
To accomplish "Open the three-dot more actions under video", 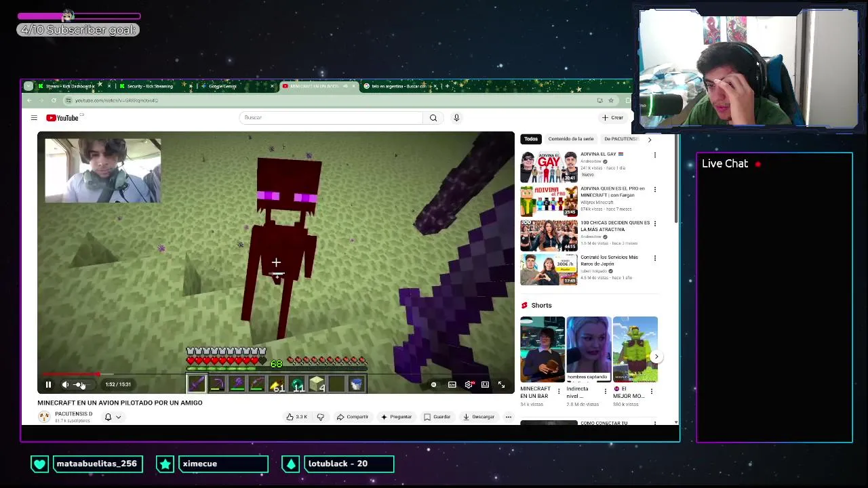I will point(508,417).
